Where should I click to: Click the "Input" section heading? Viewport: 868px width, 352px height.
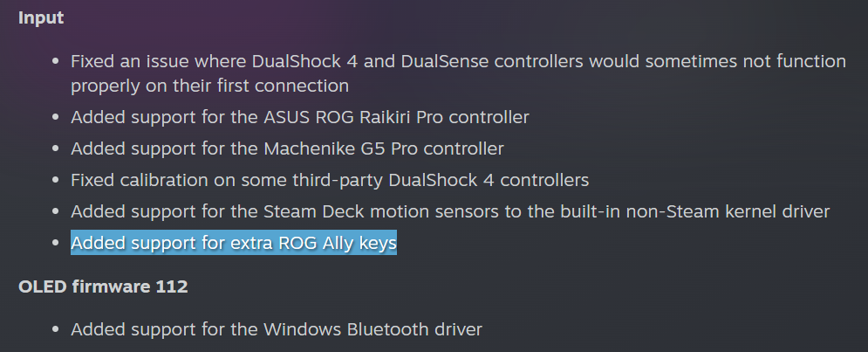(40, 17)
